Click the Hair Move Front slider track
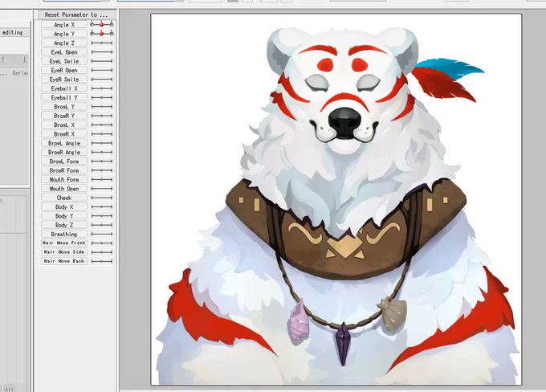Screen dimensions: 546x392 click(102, 243)
